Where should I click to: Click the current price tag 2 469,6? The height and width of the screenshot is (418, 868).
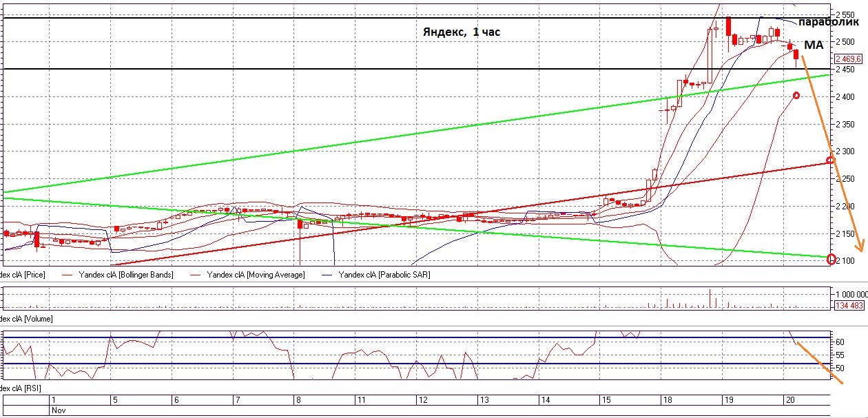pyautogui.click(x=849, y=59)
